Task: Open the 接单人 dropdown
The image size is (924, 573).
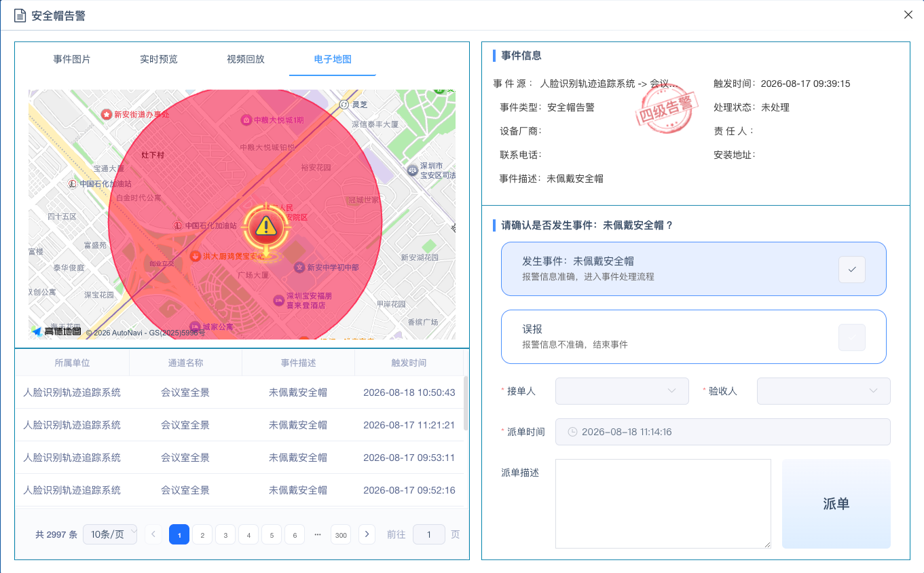Action: click(622, 391)
